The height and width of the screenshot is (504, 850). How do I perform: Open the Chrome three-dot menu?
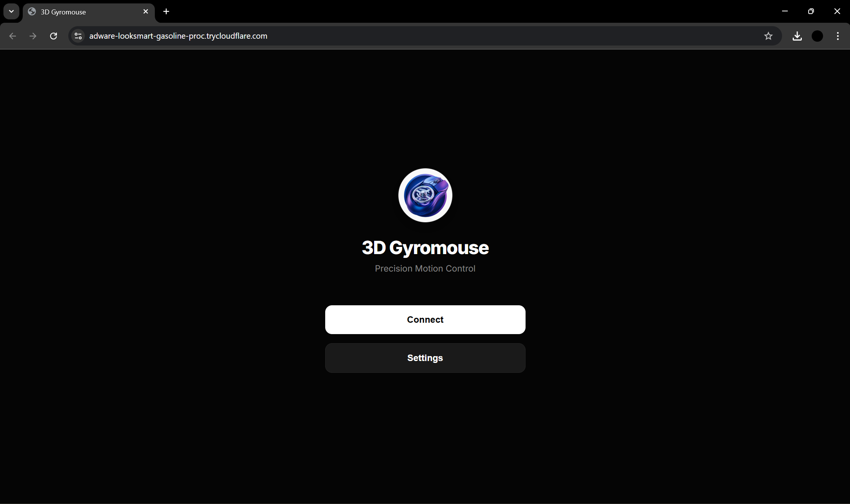[x=837, y=36]
